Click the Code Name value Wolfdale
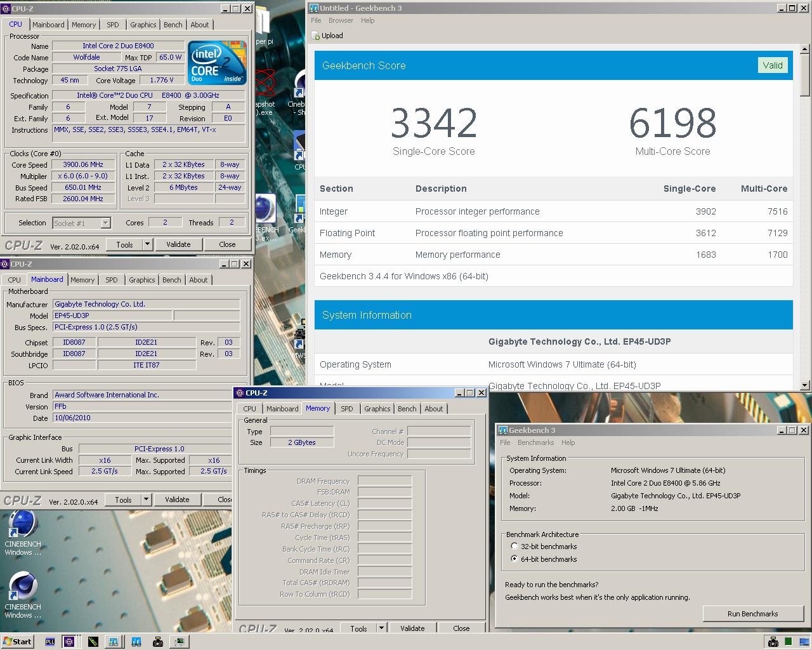This screenshot has height=650, width=812. (x=86, y=57)
